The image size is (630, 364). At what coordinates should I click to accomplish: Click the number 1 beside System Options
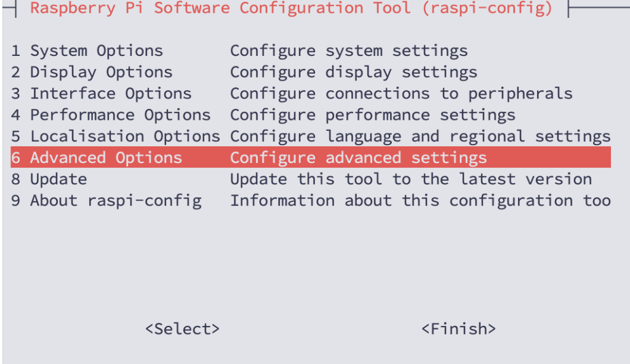[x=15, y=51]
